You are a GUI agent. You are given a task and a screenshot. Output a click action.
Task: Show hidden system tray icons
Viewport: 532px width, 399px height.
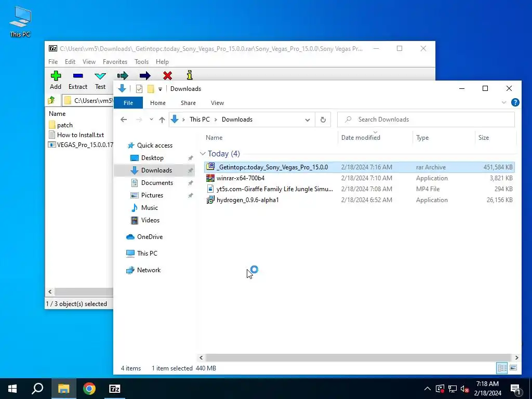[x=428, y=389]
